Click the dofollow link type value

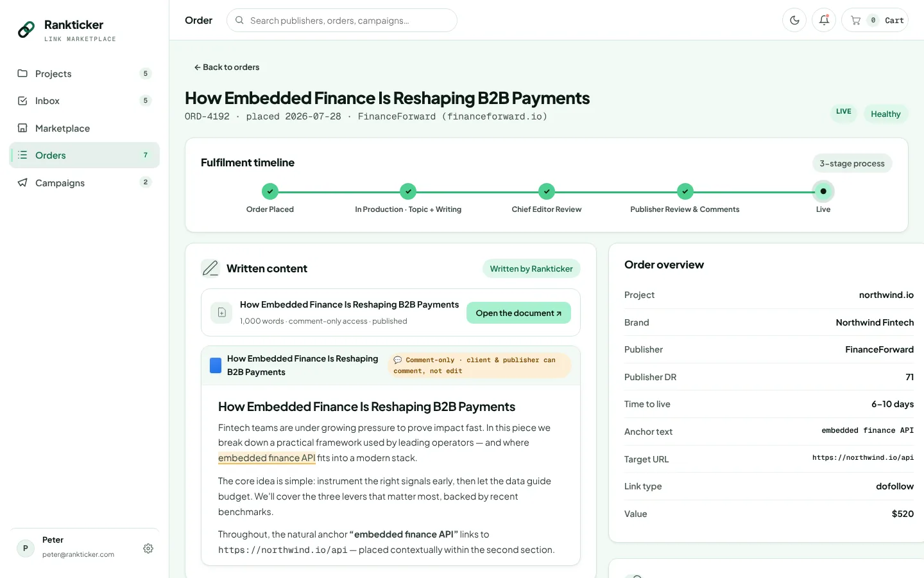(894, 486)
